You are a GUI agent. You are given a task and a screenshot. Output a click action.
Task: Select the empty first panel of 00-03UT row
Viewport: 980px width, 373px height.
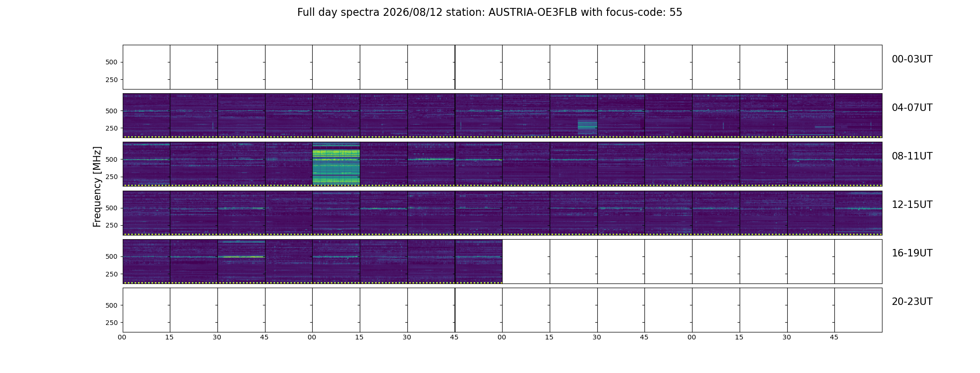(147, 67)
